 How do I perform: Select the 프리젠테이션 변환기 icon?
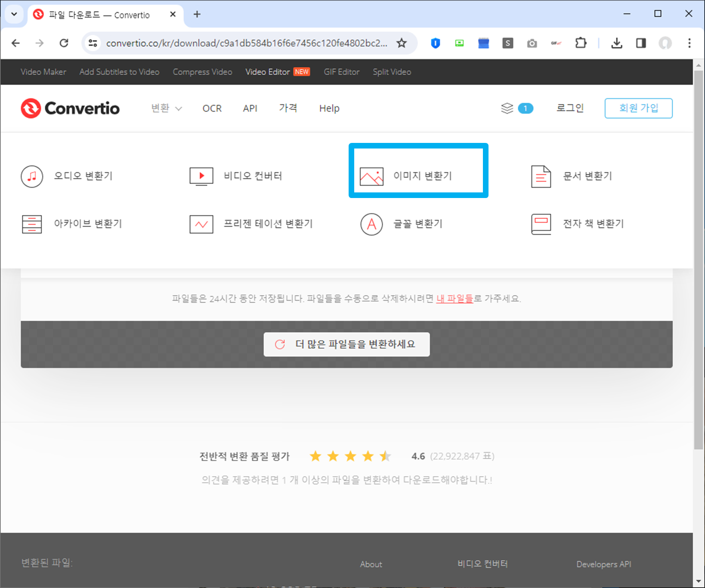(x=201, y=224)
